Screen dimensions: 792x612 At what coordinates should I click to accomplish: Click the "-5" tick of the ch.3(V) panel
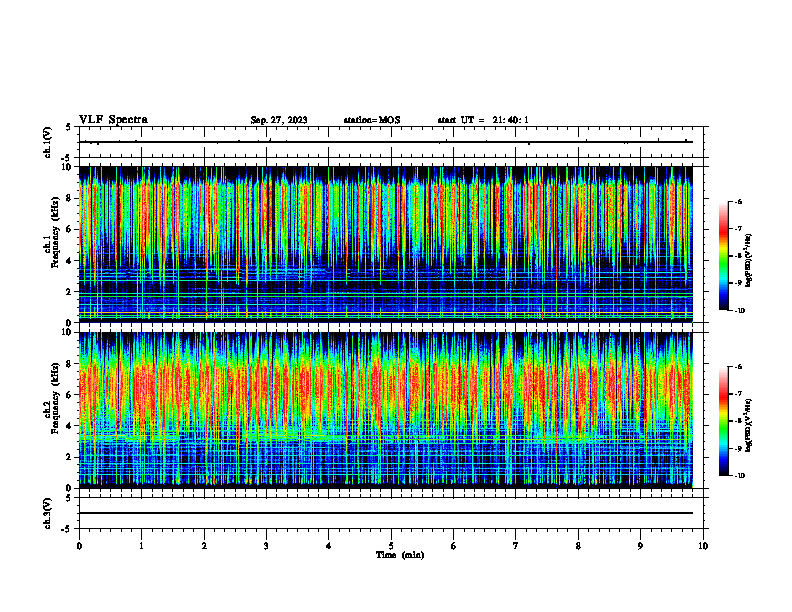(x=68, y=529)
